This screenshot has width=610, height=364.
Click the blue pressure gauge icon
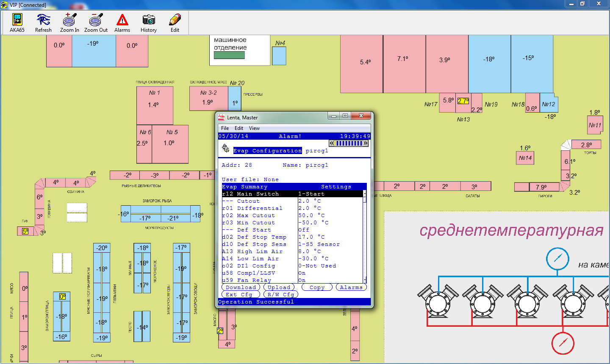tap(557, 258)
